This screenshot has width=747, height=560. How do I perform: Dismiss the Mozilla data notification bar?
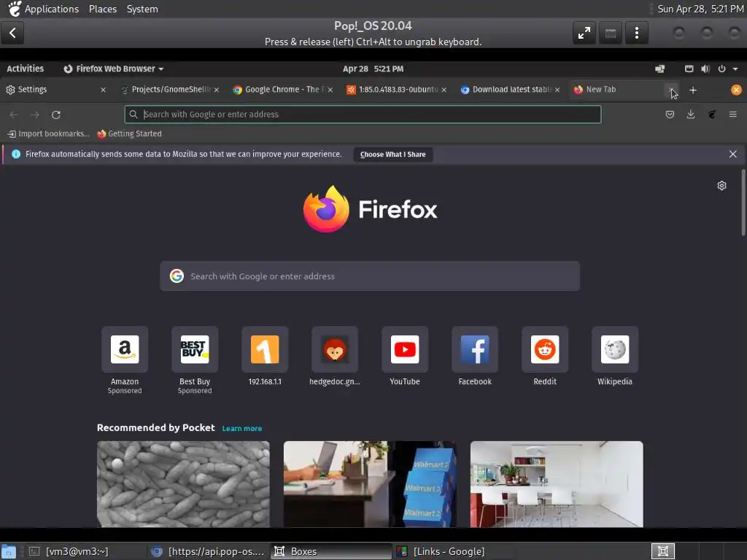point(732,154)
